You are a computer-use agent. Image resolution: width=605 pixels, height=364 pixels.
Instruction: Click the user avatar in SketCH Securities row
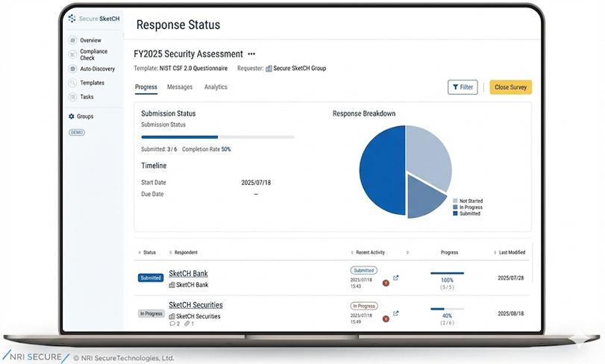[386, 319]
